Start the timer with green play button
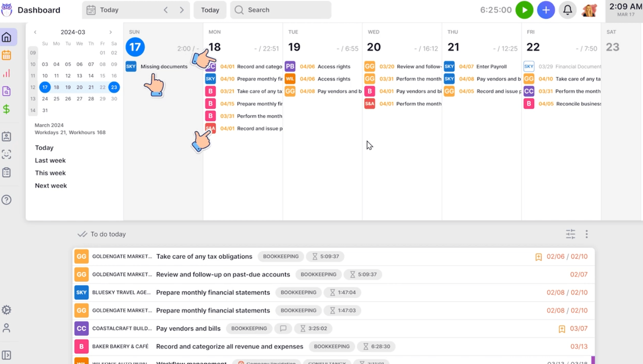 tap(524, 10)
